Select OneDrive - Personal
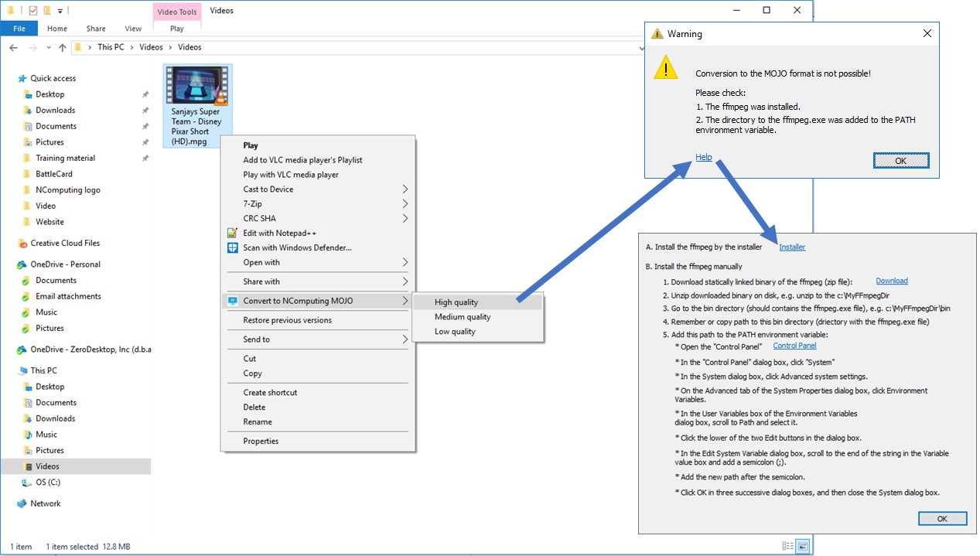 tap(65, 264)
